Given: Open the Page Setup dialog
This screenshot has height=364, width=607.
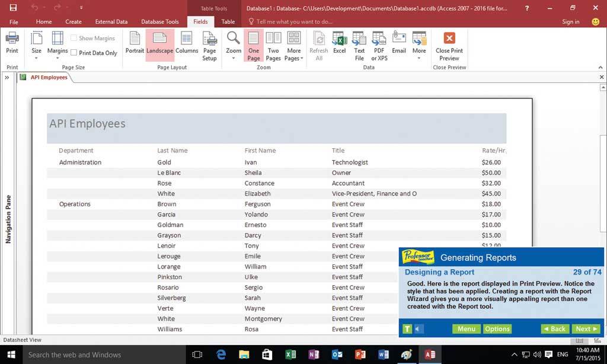Looking at the screenshot, I should pos(210,46).
